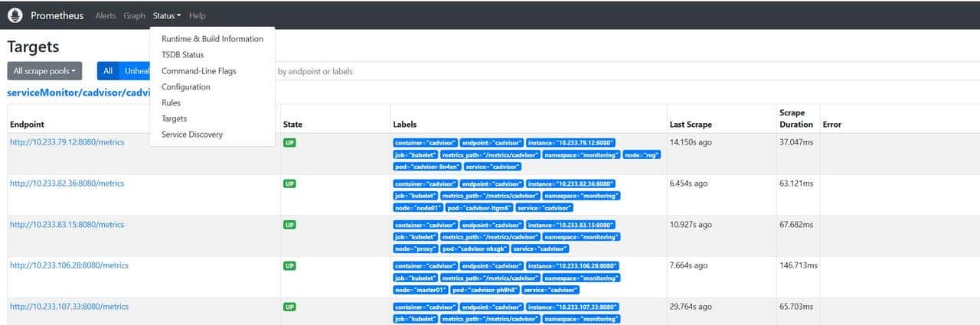Click last scrape value 29.764s ago
980x325 pixels.
[691, 307]
